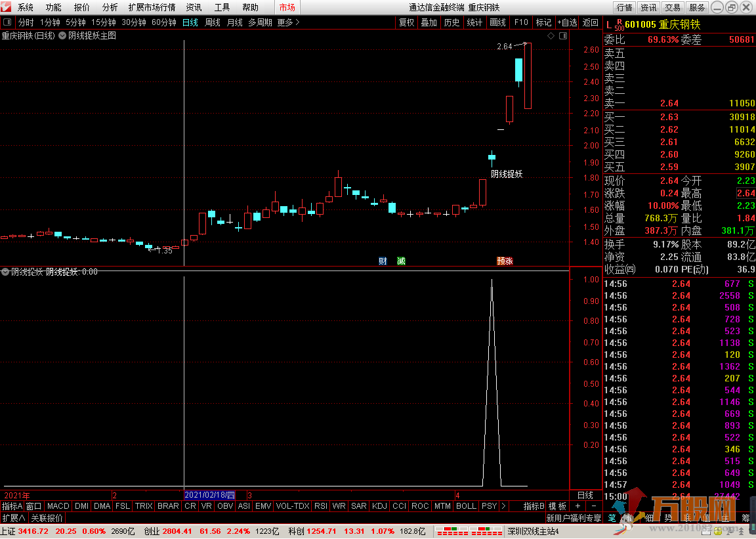The width and height of the screenshot is (756, 539).
Task: Open F10 company info
Action: [521, 22]
